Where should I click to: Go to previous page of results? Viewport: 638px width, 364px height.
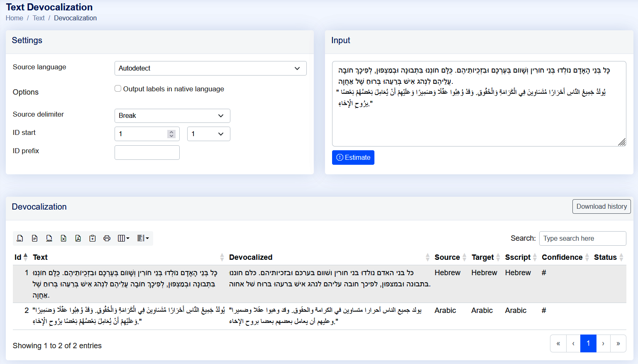click(573, 343)
